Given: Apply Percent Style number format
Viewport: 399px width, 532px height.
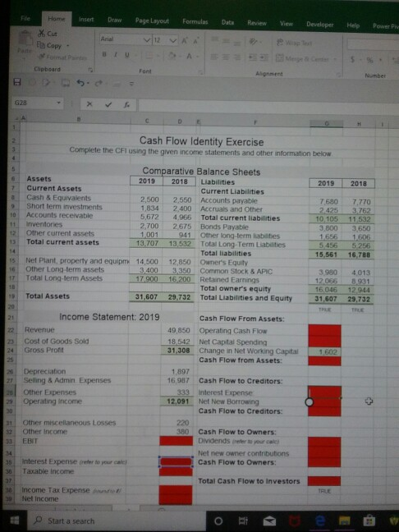Looking at the screenshot, I should tap(369, 61).
